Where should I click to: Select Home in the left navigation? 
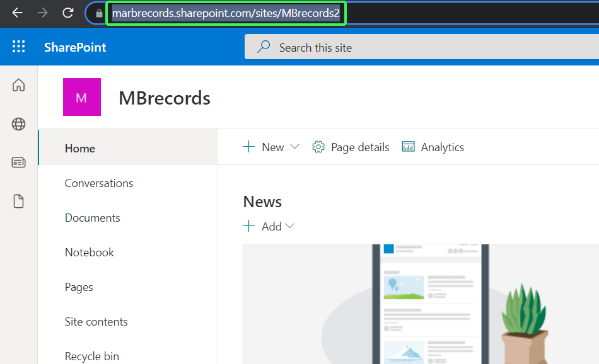(128, 148)
